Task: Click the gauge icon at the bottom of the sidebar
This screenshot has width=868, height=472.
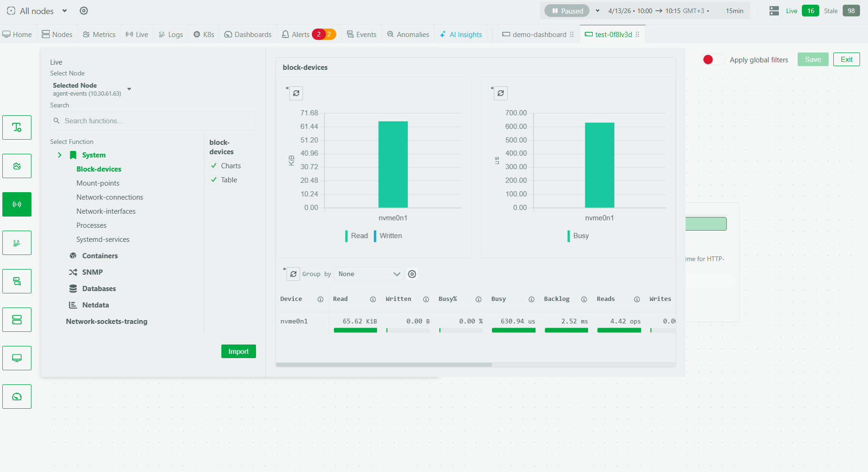Action: coord(17,396)
